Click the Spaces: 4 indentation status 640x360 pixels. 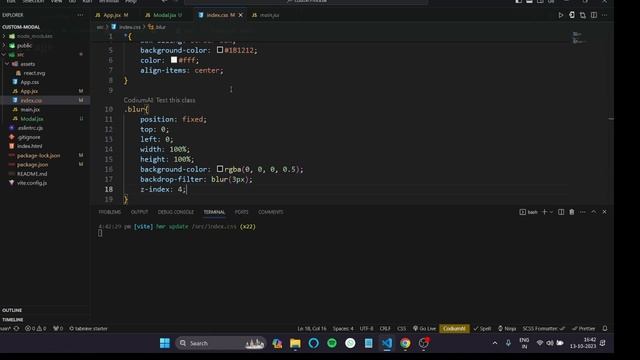tap(343, 329)
